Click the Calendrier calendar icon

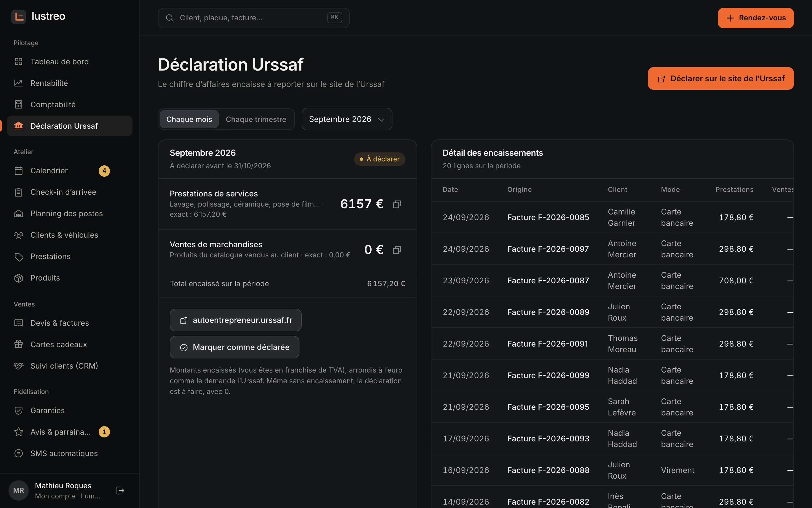(x=18, y=171)
